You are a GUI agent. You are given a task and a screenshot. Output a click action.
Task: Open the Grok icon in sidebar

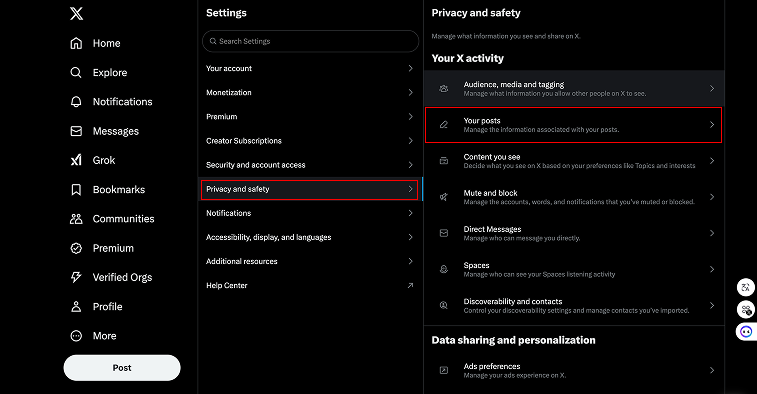pyautogui.click(x=76, y=160)
